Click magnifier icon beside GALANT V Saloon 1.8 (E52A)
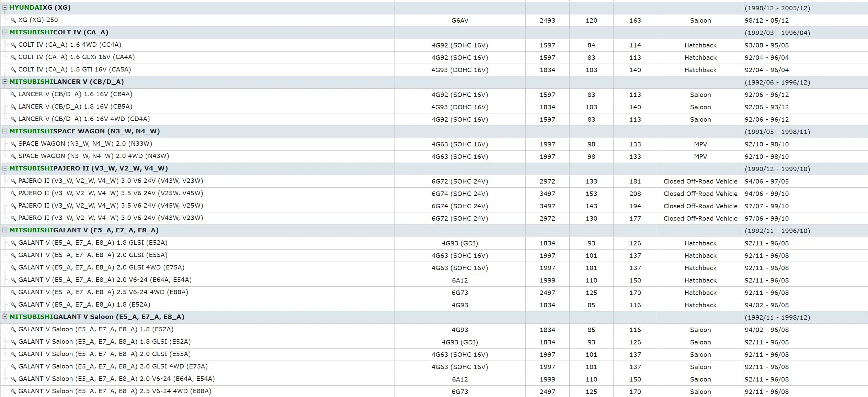Image resolution: width=868 pixels, height=397 pixels. pos(13,330)
